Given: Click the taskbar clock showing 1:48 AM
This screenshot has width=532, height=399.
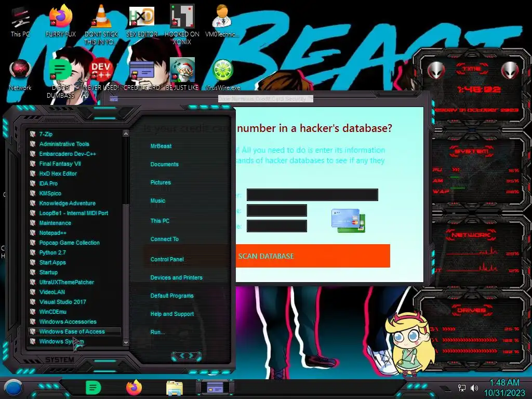Looking at the screenshot, I should pos(504,388).
